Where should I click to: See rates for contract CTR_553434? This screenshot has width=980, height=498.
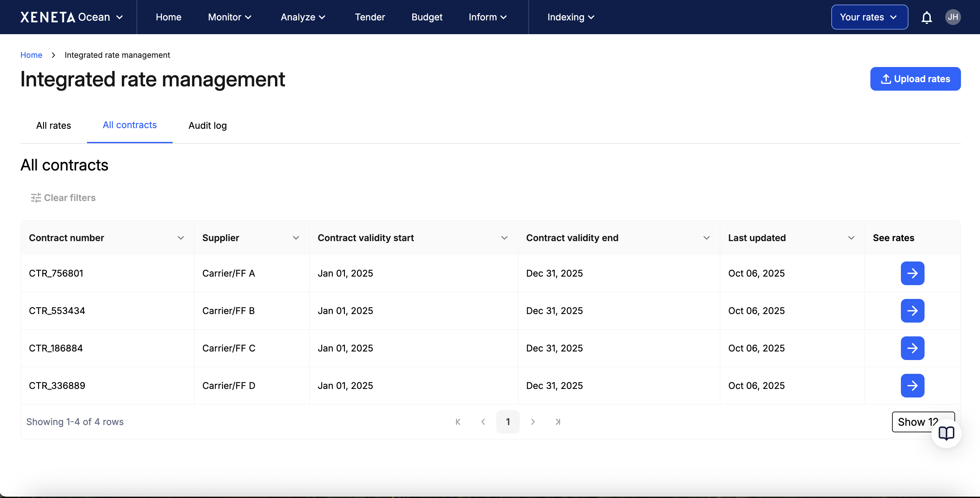[x=912, y=311]
